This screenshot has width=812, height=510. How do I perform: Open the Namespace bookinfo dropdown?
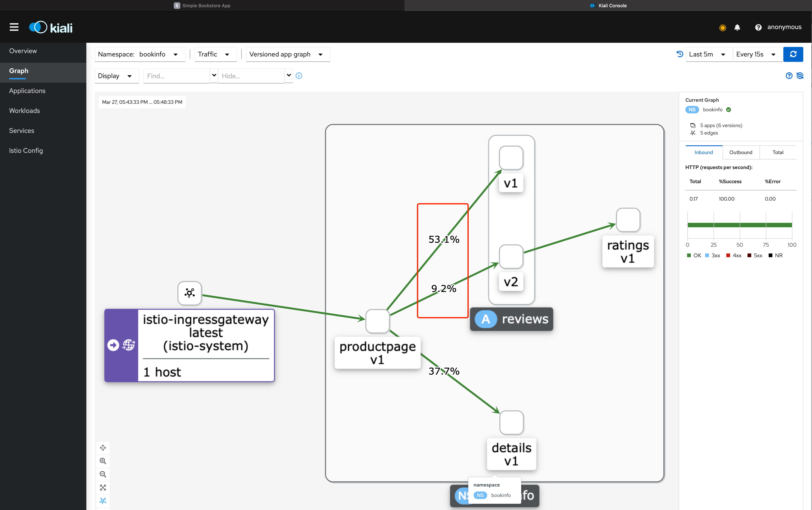140,54
